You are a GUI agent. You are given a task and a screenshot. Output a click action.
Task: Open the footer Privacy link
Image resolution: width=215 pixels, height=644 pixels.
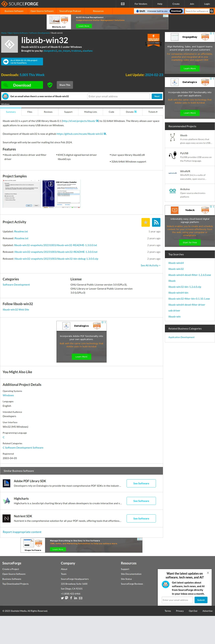(x=180, y=611)
